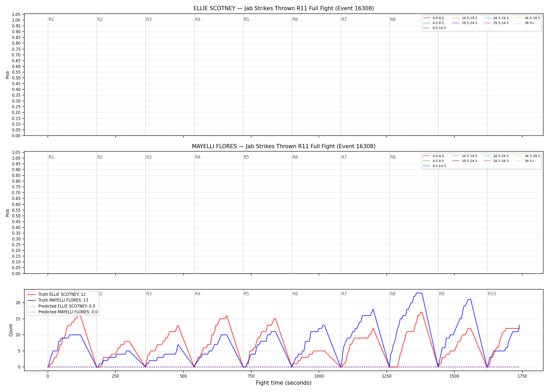Viewport: 549px width, 392px height.
Task: Click the 'Fight time (seconds)' axis label
Action: [x=284, y=383]
